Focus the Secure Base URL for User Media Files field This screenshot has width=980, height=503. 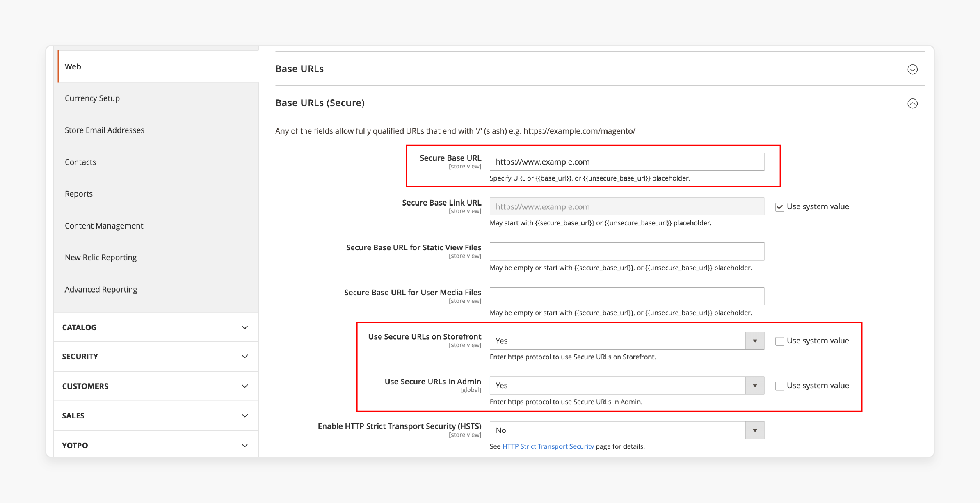point(627,296)
